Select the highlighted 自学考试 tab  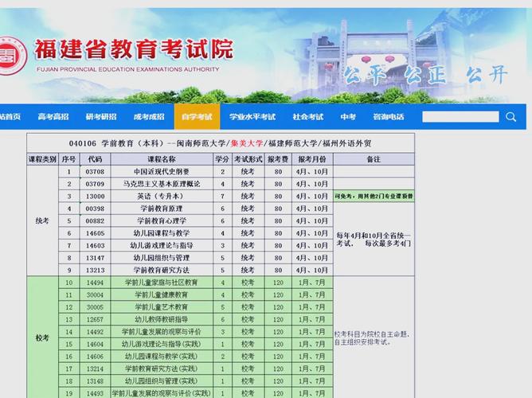pos(197,117)
